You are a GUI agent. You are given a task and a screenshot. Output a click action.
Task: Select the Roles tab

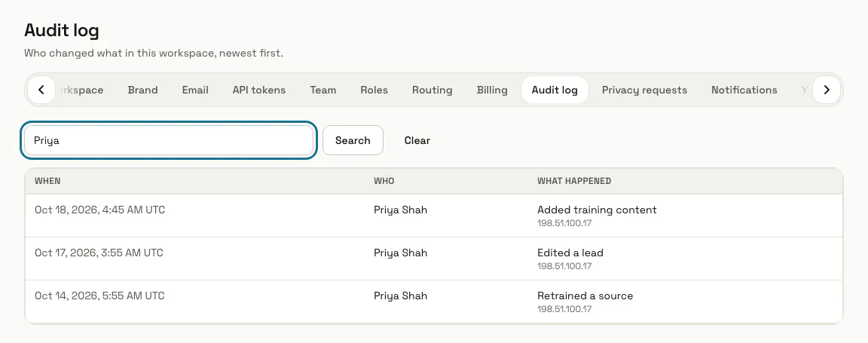[x=374, y=90]
